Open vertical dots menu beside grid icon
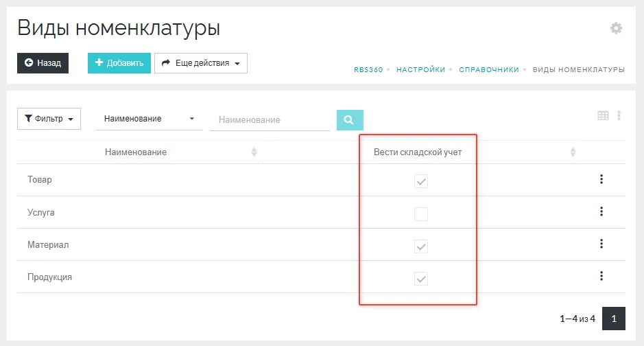The width and height of the screenshot is (644, 346). coord(619,116)
